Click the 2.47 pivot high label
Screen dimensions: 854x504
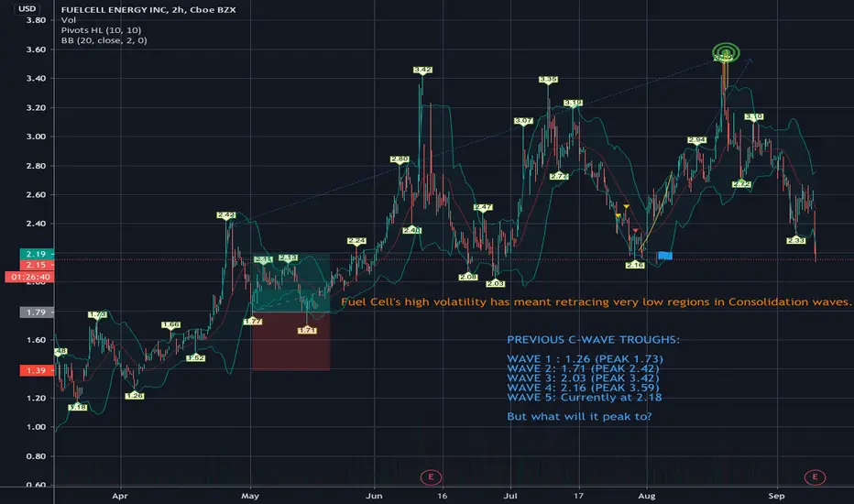click(x=483, y=207)
